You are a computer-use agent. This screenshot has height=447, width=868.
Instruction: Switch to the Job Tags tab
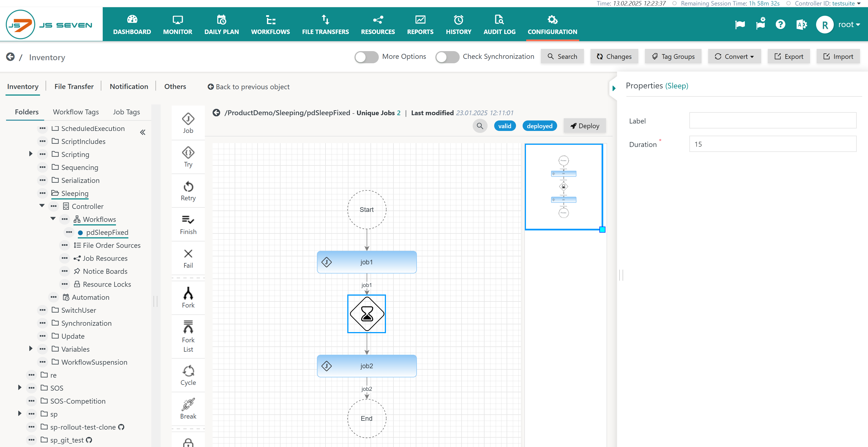[126, 112]
